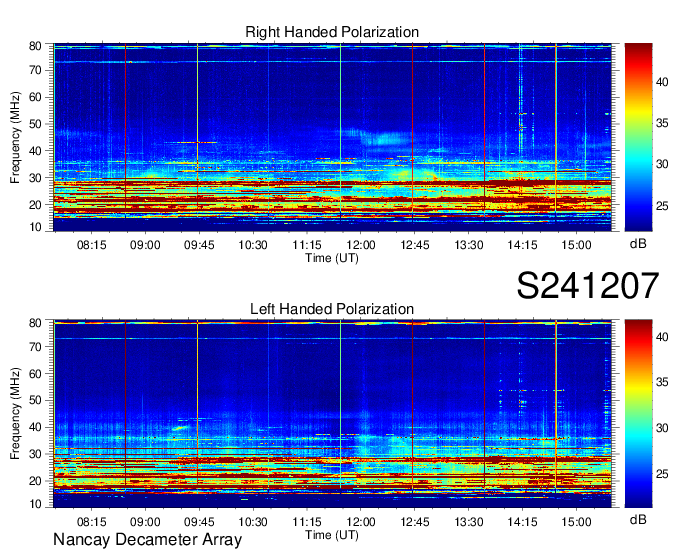680x552 pixels.
Task: Click 13:30 time tick under Right Handed plot
Action: [469, 245]
